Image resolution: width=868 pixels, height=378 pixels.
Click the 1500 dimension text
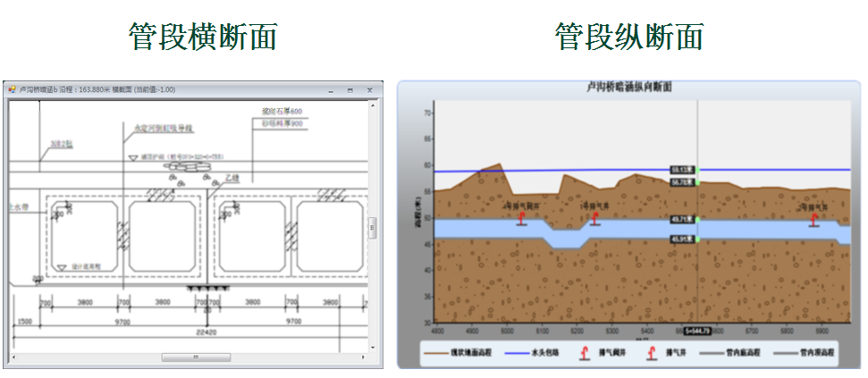pyautogui.click(x=24, y=321)
